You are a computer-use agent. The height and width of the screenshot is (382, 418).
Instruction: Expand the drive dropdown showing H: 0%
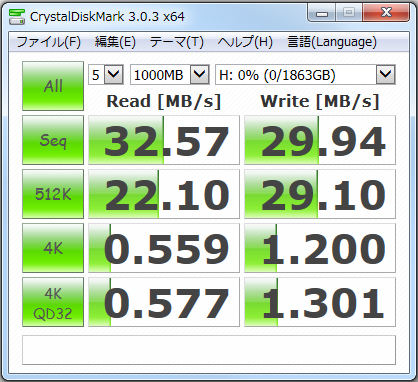click(x=386, y=75)
